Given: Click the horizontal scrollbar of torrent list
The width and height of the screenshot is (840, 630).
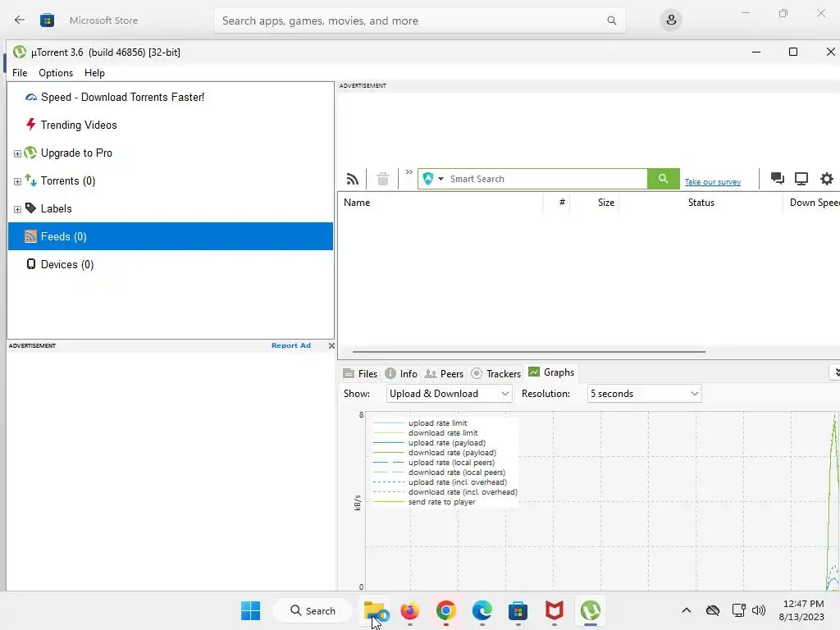Looking at the screenshot, I should (x=529, y=352).
